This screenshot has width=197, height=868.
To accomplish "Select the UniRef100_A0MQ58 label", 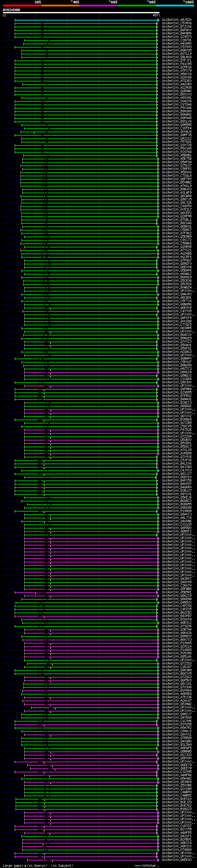I will tap(177, 453).
